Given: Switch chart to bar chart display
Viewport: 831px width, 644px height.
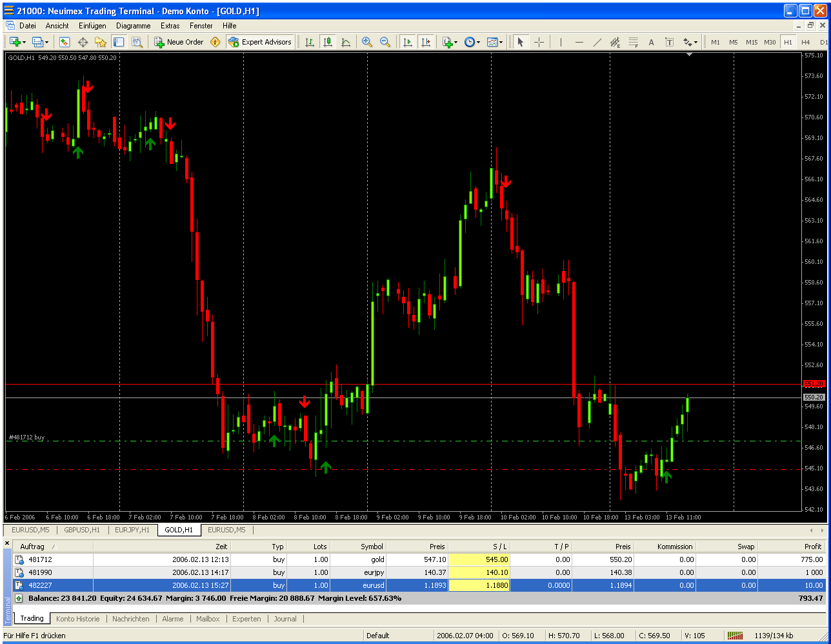Looking at the screenshot, I should [x=310, y=42].
